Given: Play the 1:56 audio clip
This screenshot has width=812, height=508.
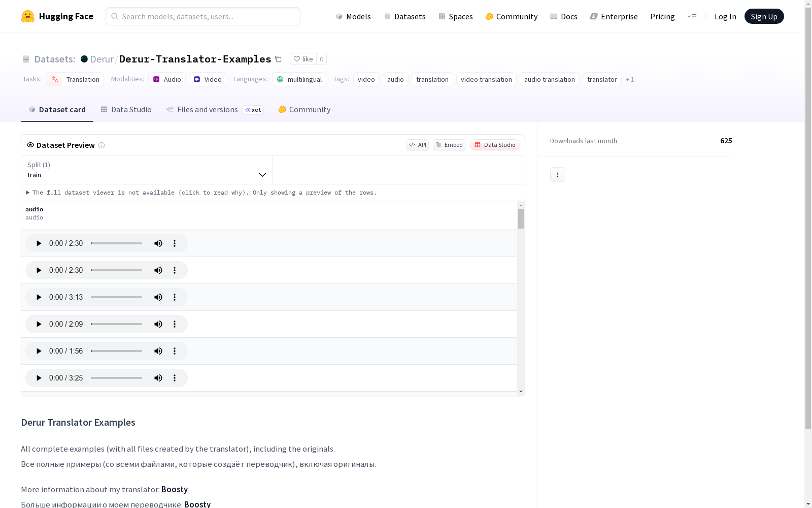Looking at the screenshot, I should pyautogui.click(x=39, y=351).
